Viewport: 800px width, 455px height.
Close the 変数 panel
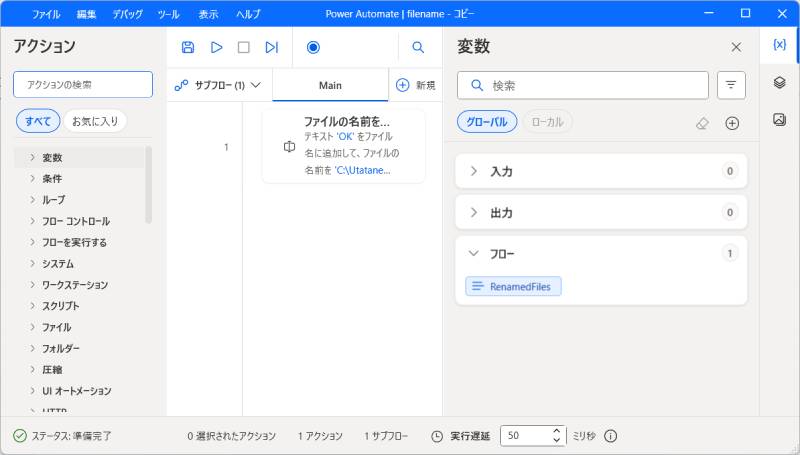pos(736,47)
